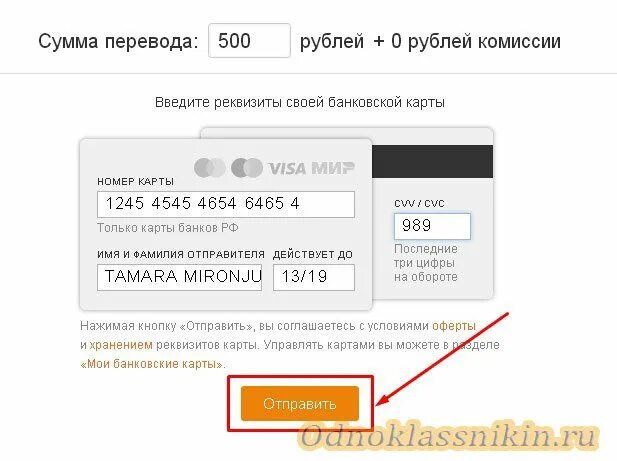Viewport: 617px width, 461px height.
Task: Focus the transfer amount field showing 500
Action: [x=249, y=41]
